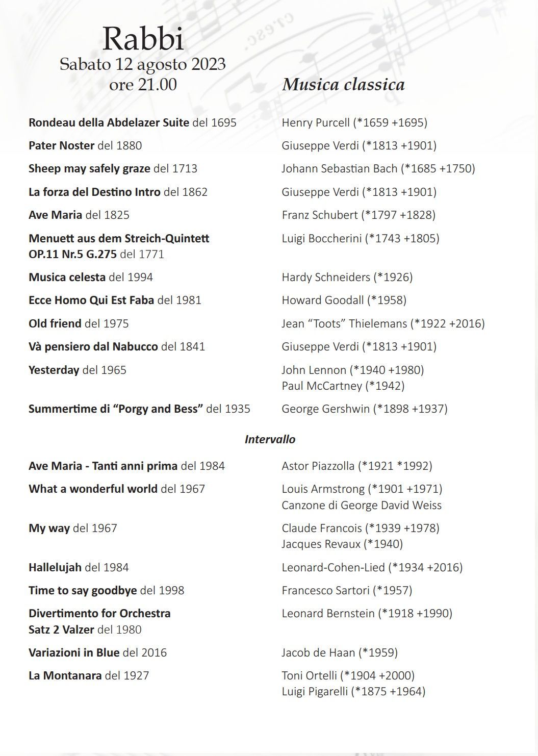Select 'Yesterday' song title
The width and height of the screenshot is (538, 756).
tap(54, 370)
